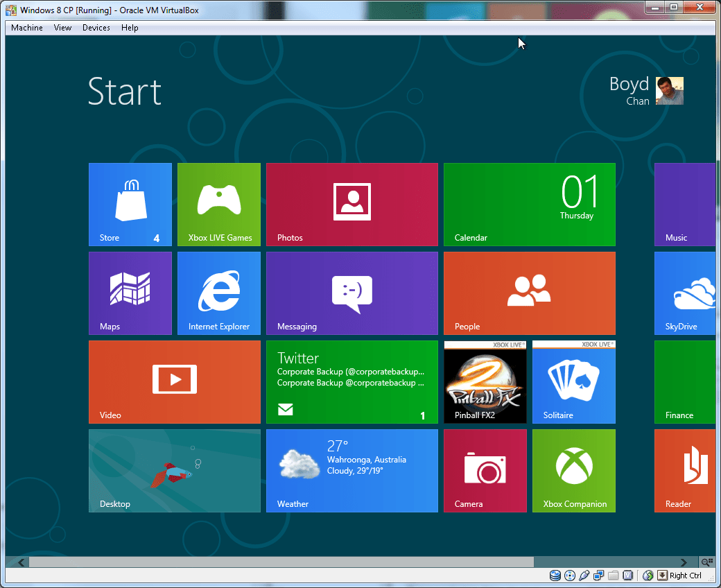
Task: Click the Start heading text
Action: (x=125, y=92)
